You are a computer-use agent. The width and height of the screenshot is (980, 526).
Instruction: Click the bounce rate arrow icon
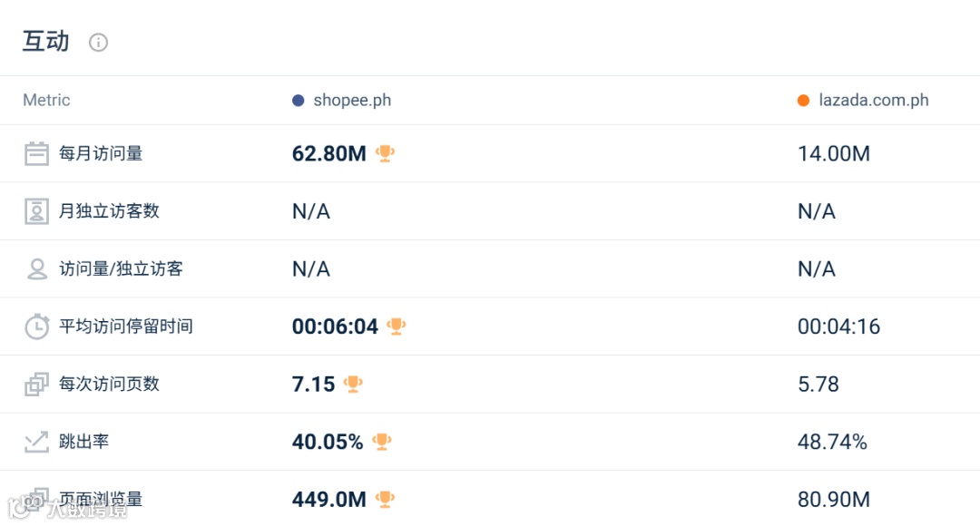(x=36, y=442)
